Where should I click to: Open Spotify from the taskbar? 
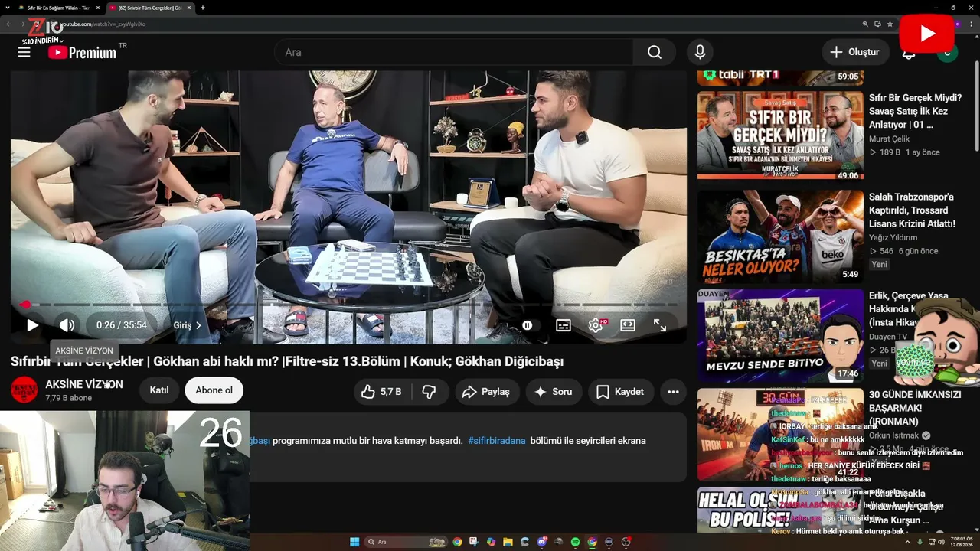[x=575, y=542]
